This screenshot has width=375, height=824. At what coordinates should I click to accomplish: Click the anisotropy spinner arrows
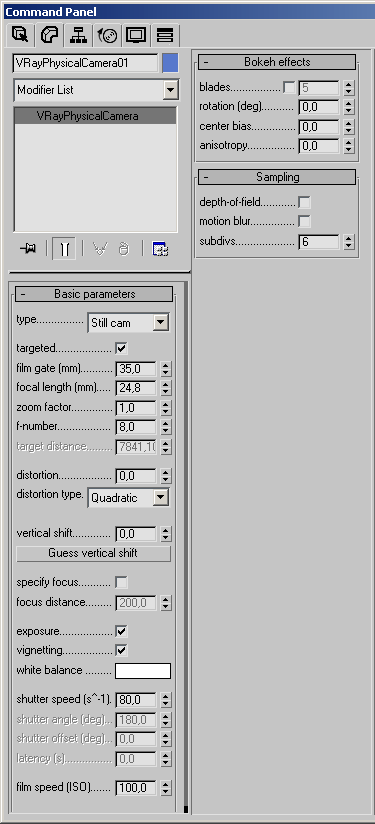click(349, 146)
